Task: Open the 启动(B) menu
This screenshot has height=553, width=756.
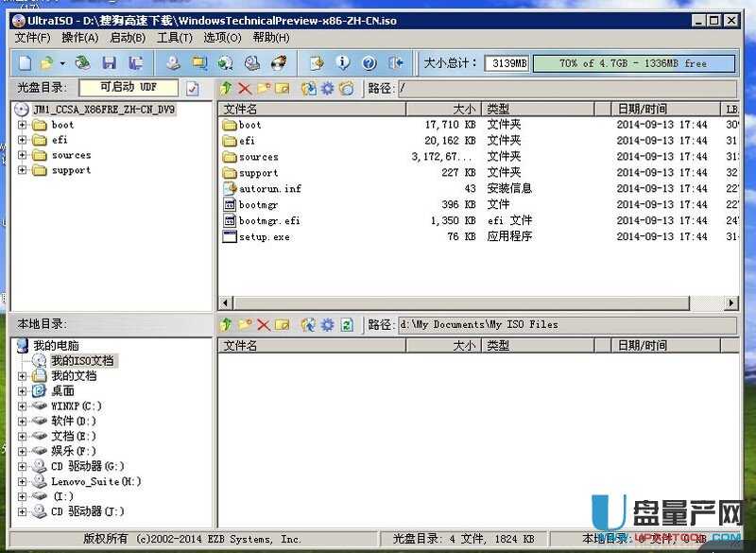Action: (128, 38)
